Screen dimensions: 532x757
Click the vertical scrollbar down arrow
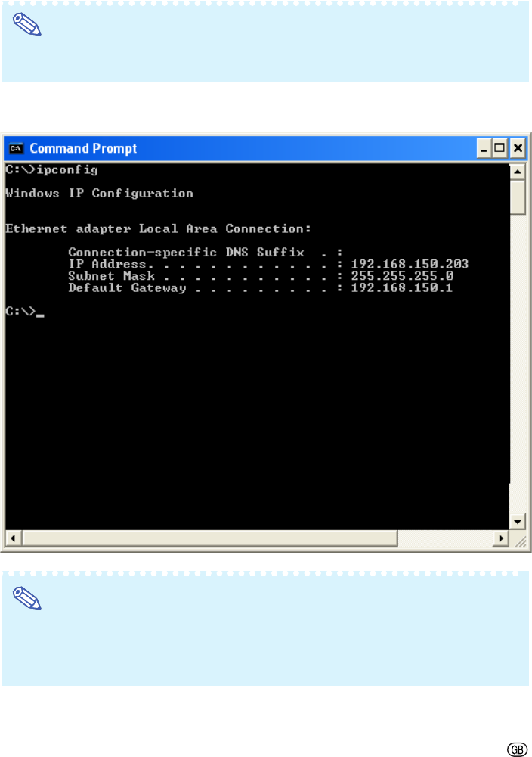[x=518, y=521]
